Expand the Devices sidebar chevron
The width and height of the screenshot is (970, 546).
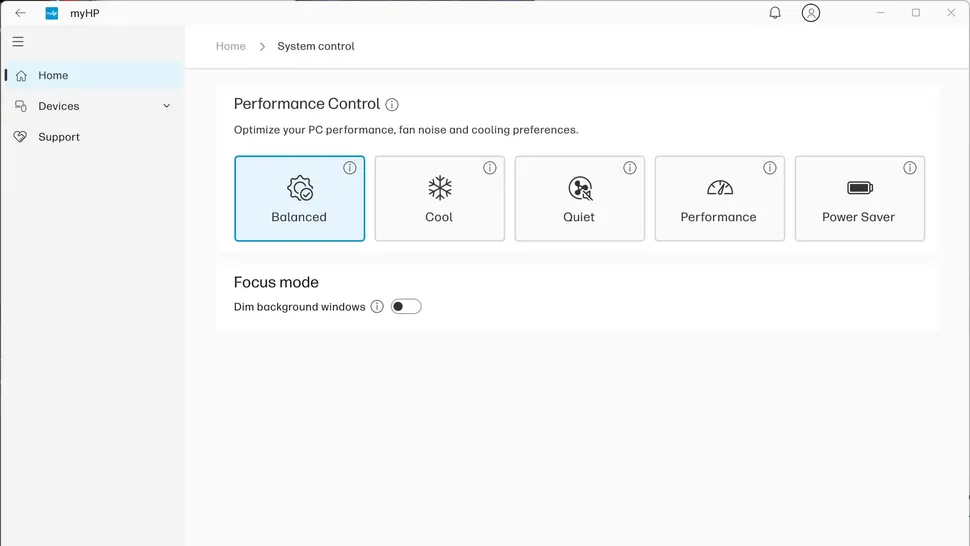click(x=167, y=106)
